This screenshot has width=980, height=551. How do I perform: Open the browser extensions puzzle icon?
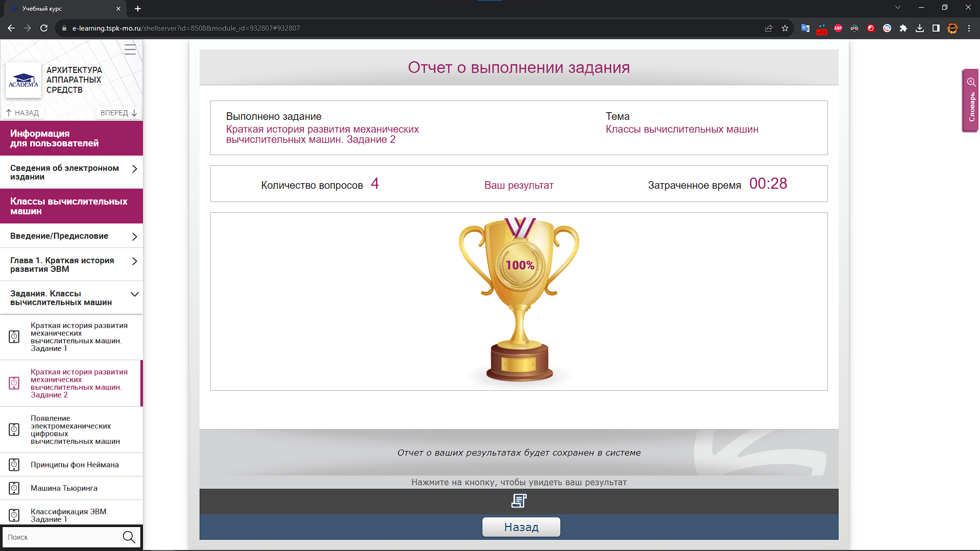click(903, 28)
